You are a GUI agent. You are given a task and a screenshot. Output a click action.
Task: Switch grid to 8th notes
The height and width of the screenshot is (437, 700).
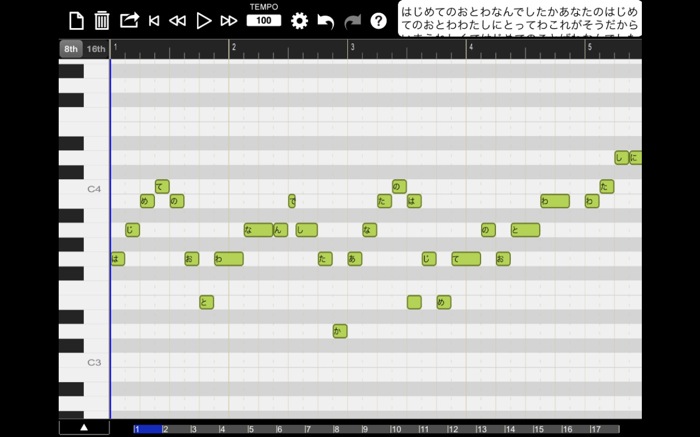71,49
